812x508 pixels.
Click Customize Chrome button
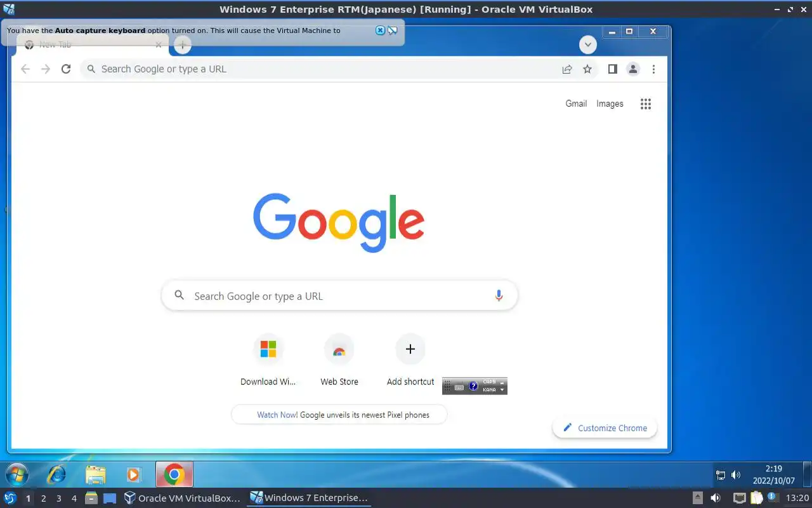coord(605,428)
